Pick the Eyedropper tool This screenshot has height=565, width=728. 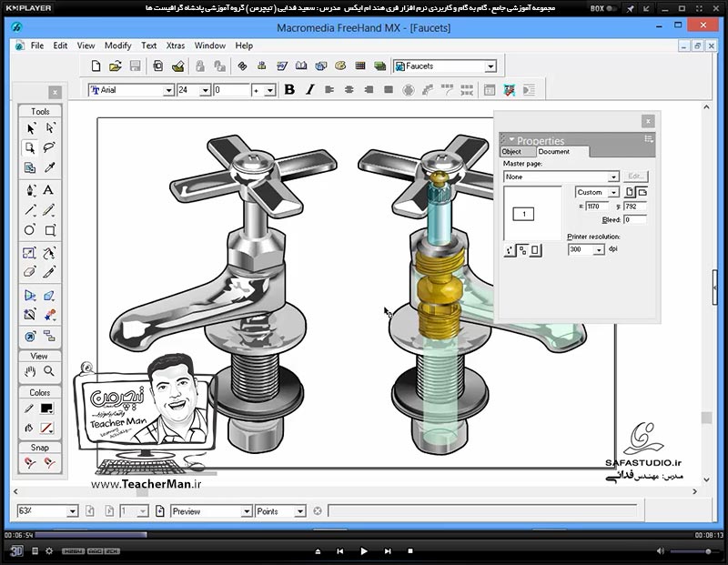(50, 167)
